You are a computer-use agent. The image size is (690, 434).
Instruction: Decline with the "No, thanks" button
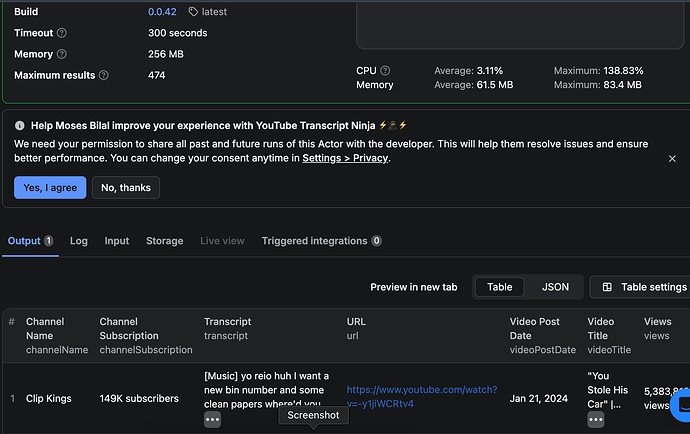126,187
